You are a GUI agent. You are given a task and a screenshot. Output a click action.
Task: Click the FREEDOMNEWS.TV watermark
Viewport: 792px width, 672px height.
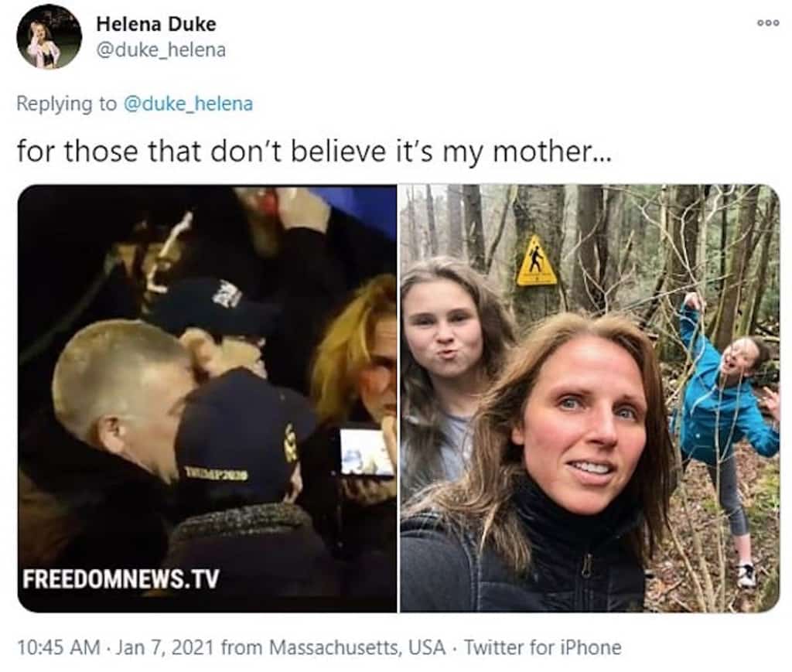[121, 578]
